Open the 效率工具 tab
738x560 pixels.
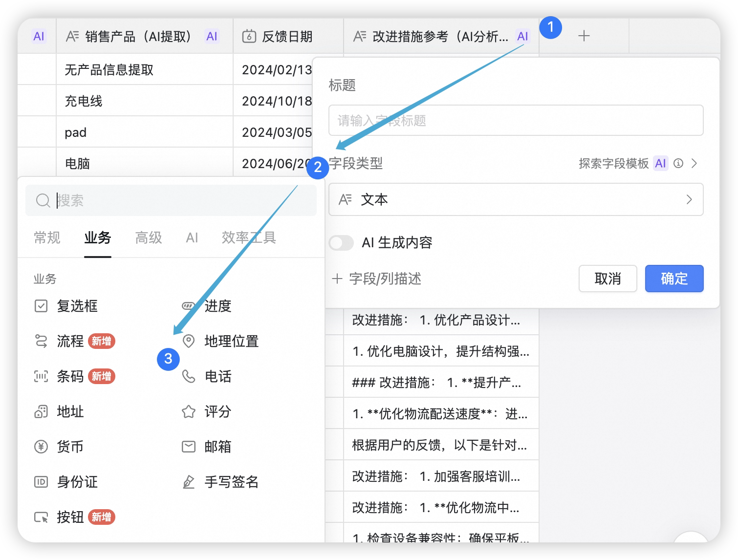pos(249,237)
